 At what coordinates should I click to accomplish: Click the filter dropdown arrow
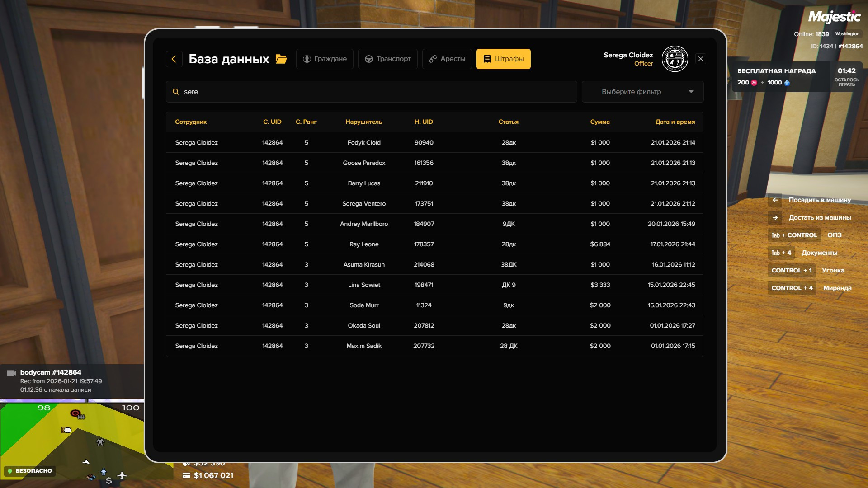pos(691,92)
